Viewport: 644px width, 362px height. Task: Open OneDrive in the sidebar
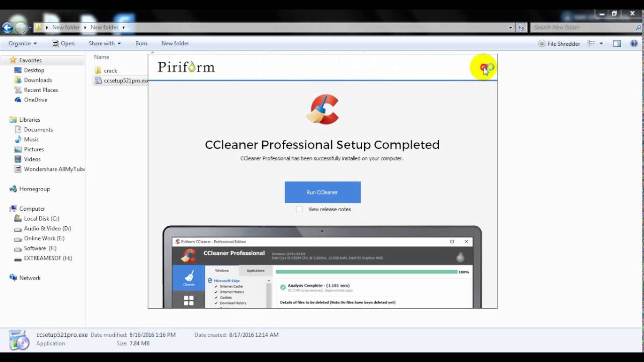tap(36, 100)
